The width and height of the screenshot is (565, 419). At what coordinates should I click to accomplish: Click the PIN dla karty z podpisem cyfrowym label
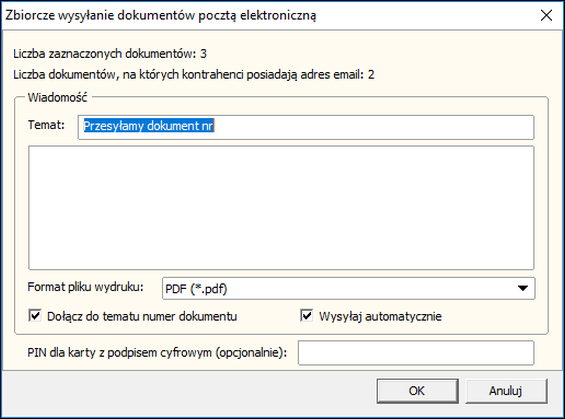[157, 353]
